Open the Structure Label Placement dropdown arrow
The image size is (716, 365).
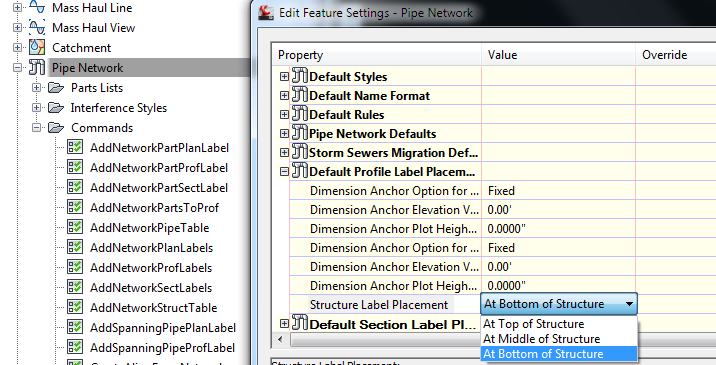point(629,304)
